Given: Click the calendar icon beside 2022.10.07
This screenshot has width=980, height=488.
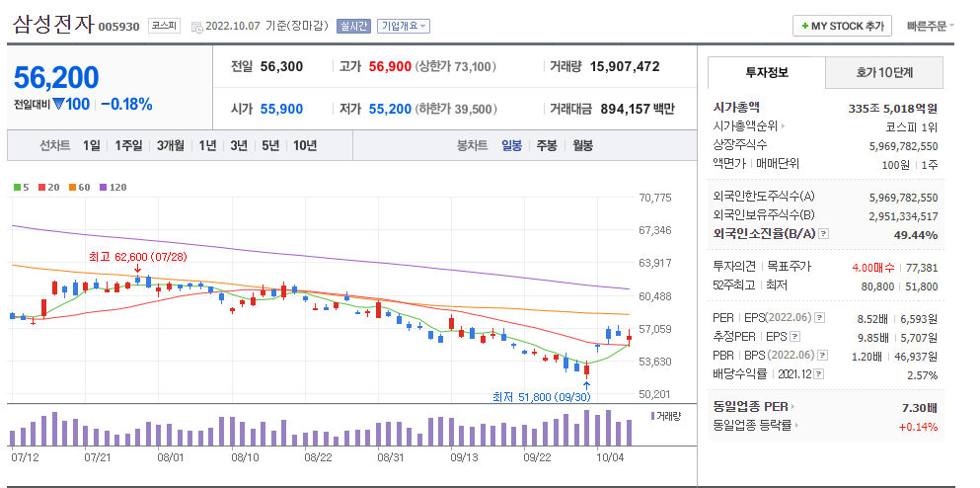Looking at the screenshot, I should pos(196,27).
